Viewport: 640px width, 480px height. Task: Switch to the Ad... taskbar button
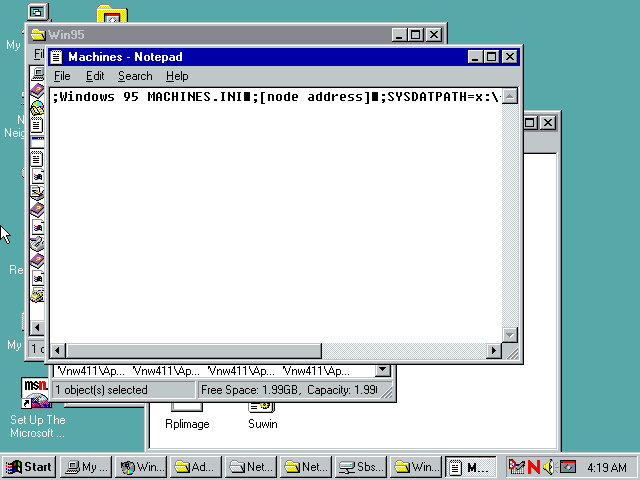tap(196, 467)
